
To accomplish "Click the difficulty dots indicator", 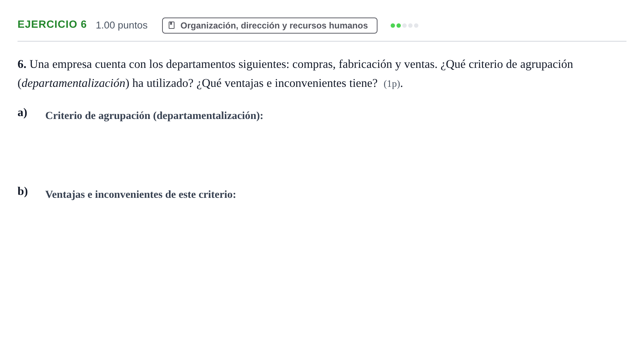I will [404, 26].
